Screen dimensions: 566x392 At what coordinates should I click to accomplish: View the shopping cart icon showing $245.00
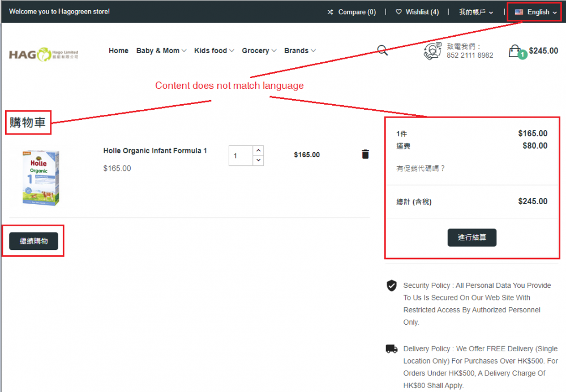pos(515,50)
